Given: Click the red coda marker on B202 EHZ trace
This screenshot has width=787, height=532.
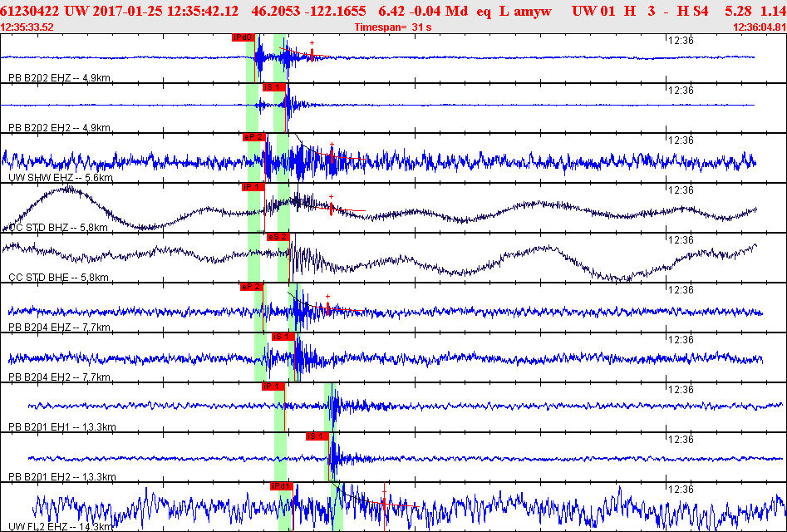Looking at the screenshot, I should [x=312, y=52].
